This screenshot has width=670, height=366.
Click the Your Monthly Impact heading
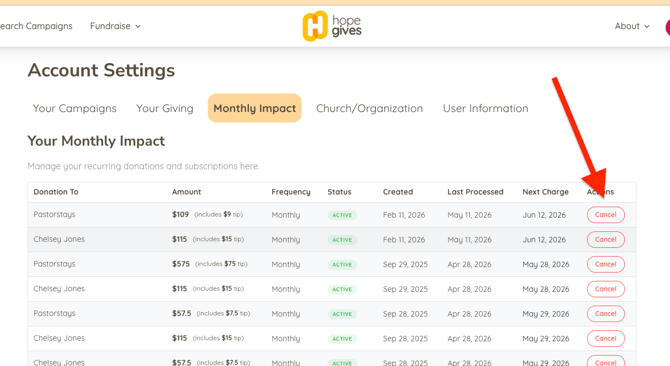(x=96, y=141)
